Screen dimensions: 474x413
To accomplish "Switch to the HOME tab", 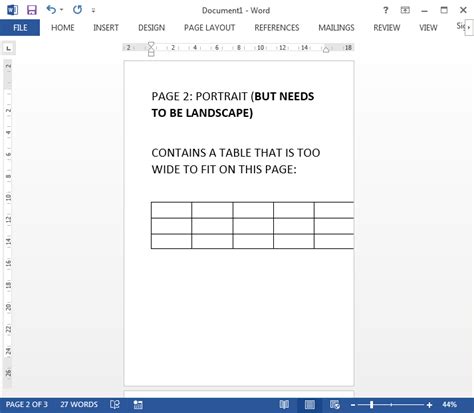I will coord(63,28).
